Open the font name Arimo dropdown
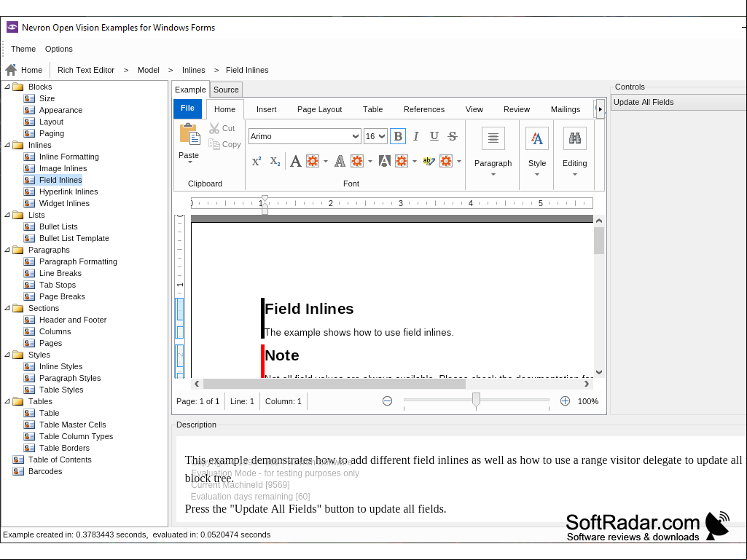This screenshot has width=747, height=560. click(x=355, y=136)
